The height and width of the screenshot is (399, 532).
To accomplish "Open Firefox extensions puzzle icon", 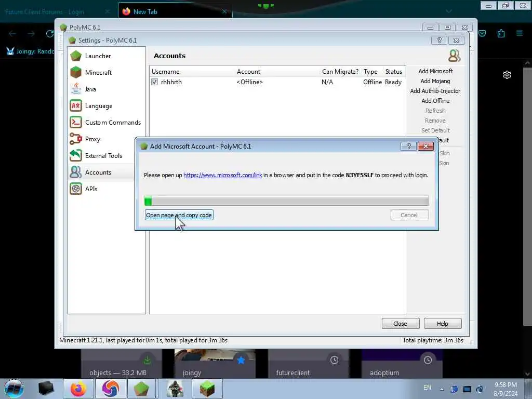I will pos(501,33).
